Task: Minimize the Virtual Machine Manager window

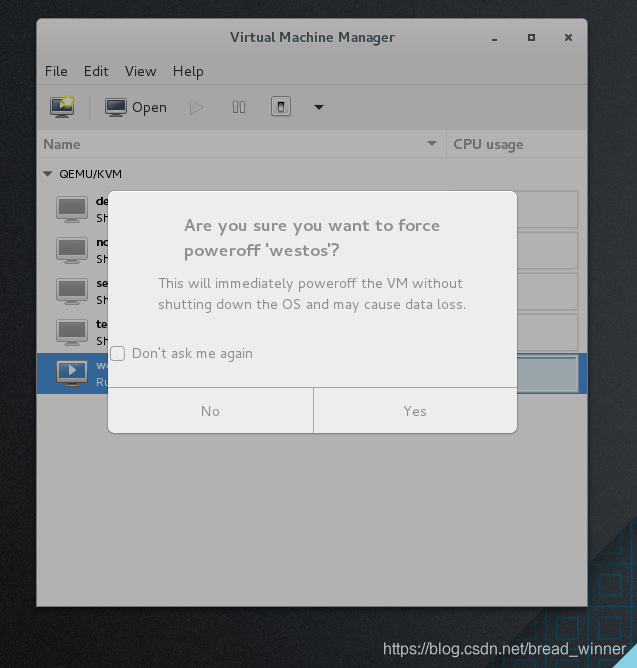Action: (x=494, y=38)
